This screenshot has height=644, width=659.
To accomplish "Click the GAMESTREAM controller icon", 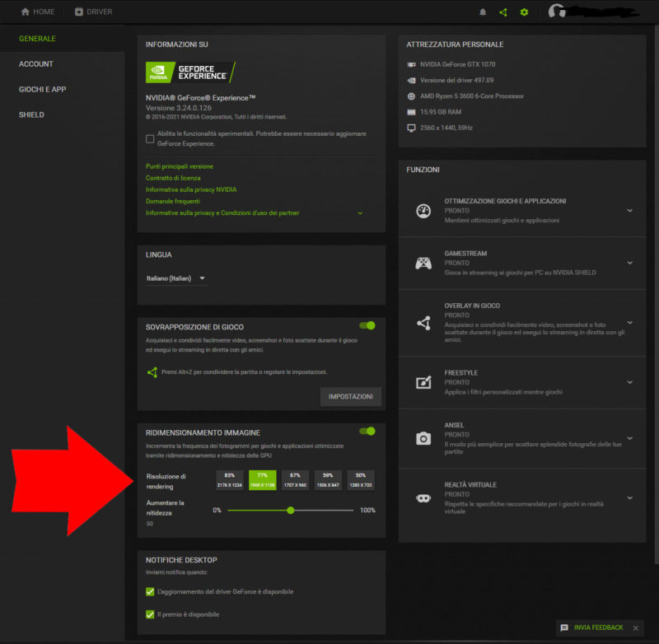I will point(423,263).
